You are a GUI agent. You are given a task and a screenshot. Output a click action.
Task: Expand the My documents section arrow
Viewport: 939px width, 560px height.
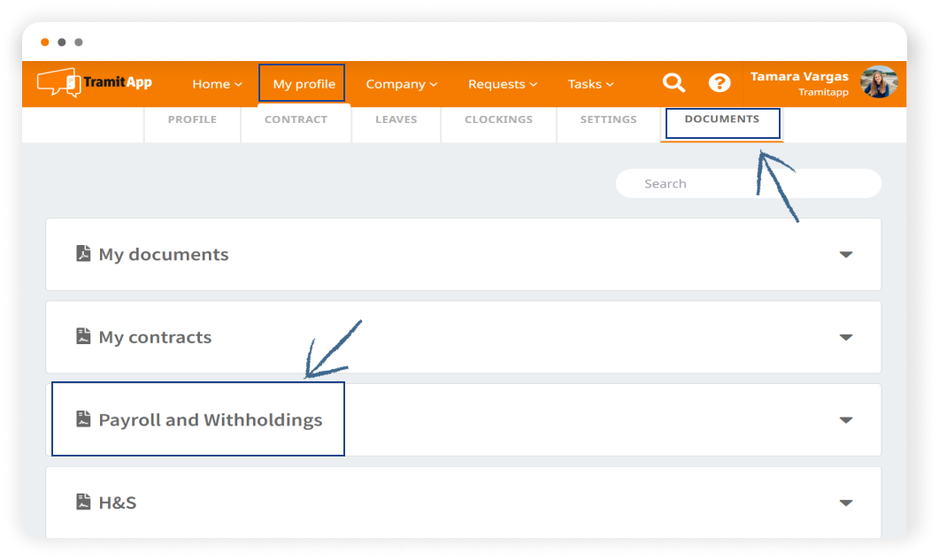845,255
